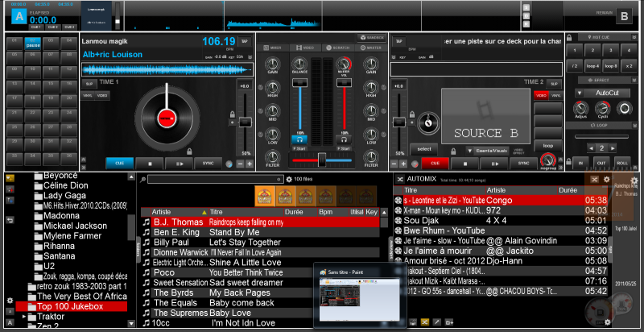
Task: Click the crossfader slider handle
Action: coord(322,161)
